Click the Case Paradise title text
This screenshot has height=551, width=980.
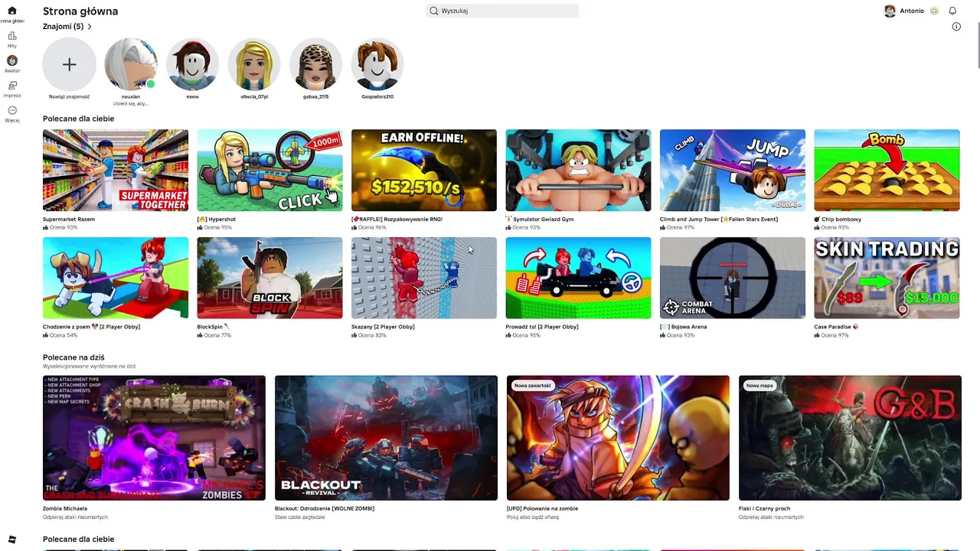point(836,327)
